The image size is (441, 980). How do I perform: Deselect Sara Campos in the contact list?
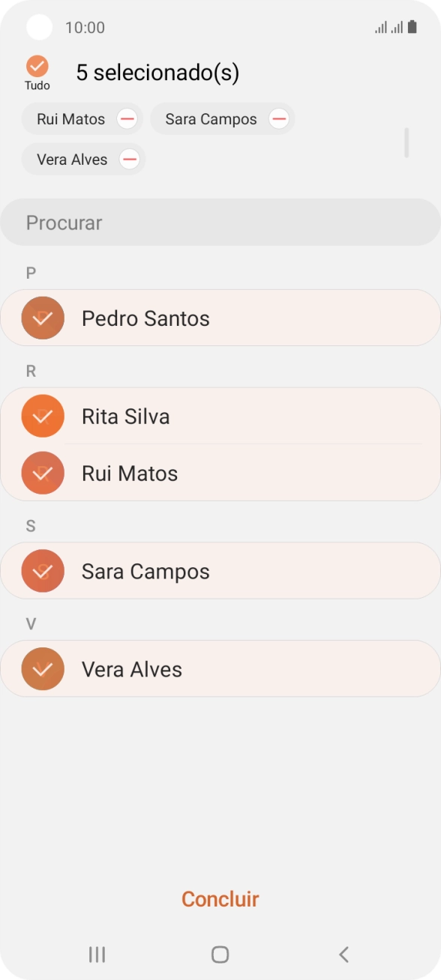pos(43,571)
